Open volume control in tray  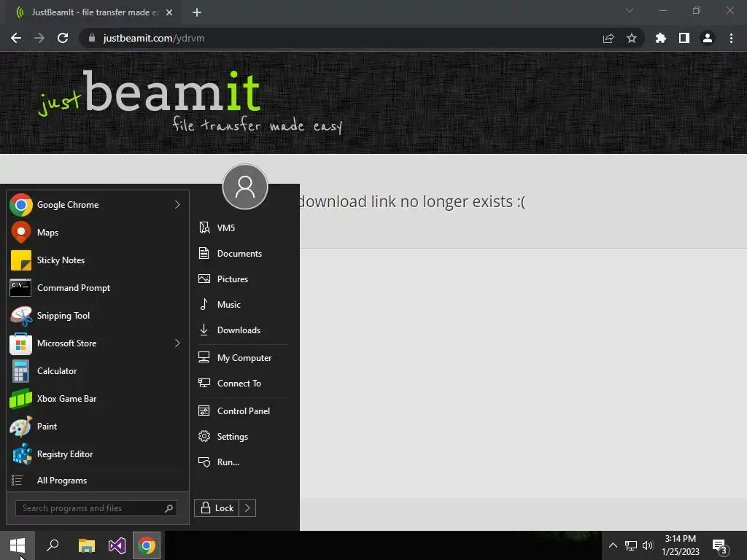click(x=648, y=545)
